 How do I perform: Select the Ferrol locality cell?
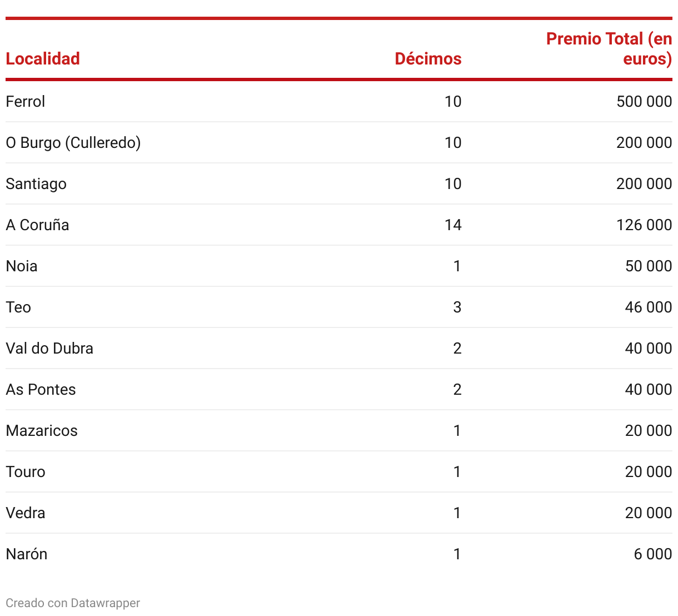pos(26,101)
